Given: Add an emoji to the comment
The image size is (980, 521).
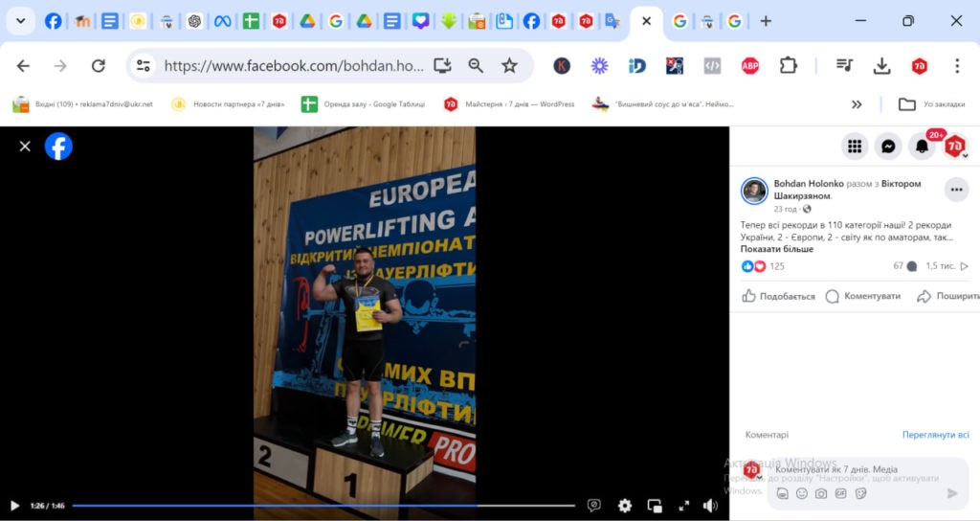Looking at the screenshot, I should click(802, 493).
